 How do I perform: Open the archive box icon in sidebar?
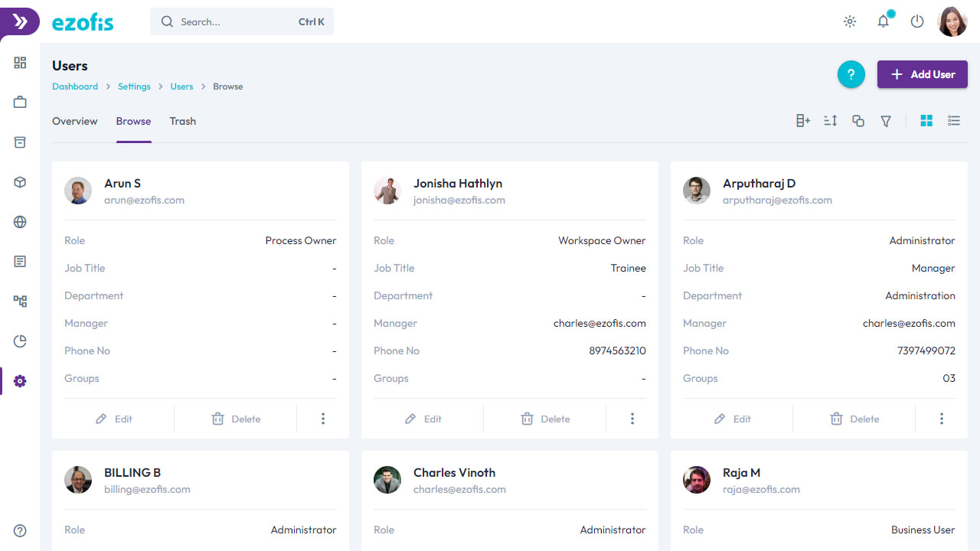pyautogui.click(x=20, y=142)
